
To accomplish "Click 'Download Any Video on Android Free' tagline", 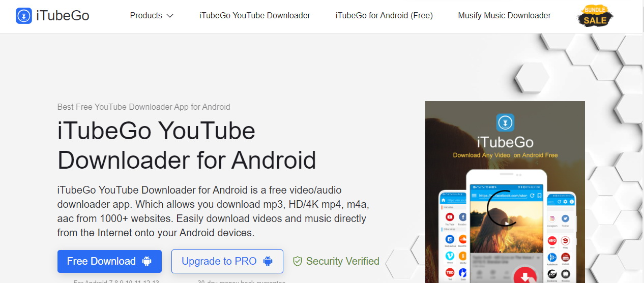I will pyautogui.click(x=505, y=155).
